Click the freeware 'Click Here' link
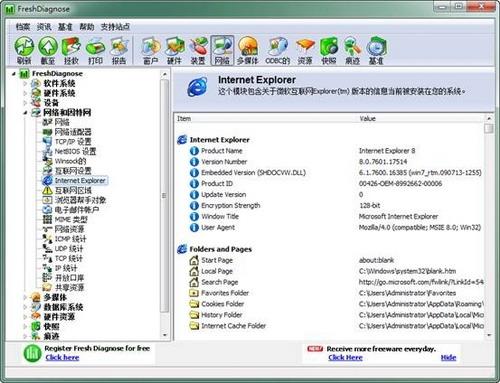 tap(345, 358)
